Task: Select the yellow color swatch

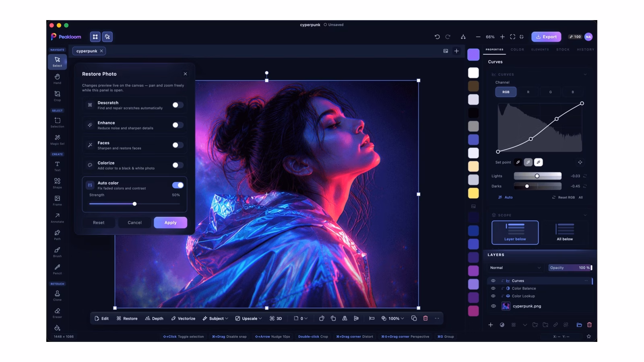Action: 473,193
